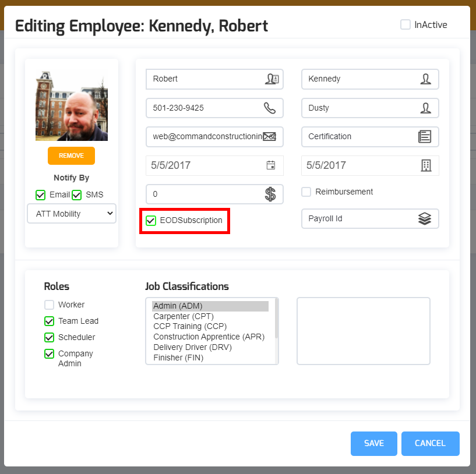This screenshot has width=476, height=474.
Task: Click the person icon in Kennedy field
Action: (x=425, y=79)
